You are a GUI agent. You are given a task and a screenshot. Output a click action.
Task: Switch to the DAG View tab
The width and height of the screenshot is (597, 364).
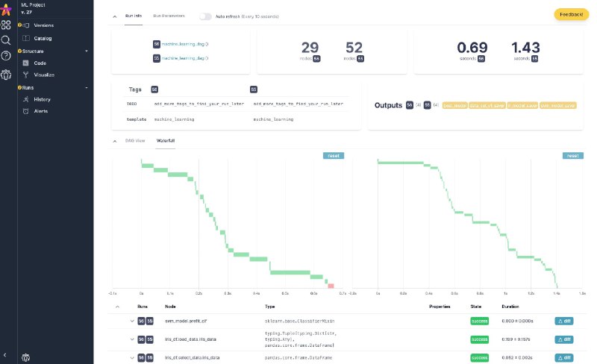(x=134, y=140)
